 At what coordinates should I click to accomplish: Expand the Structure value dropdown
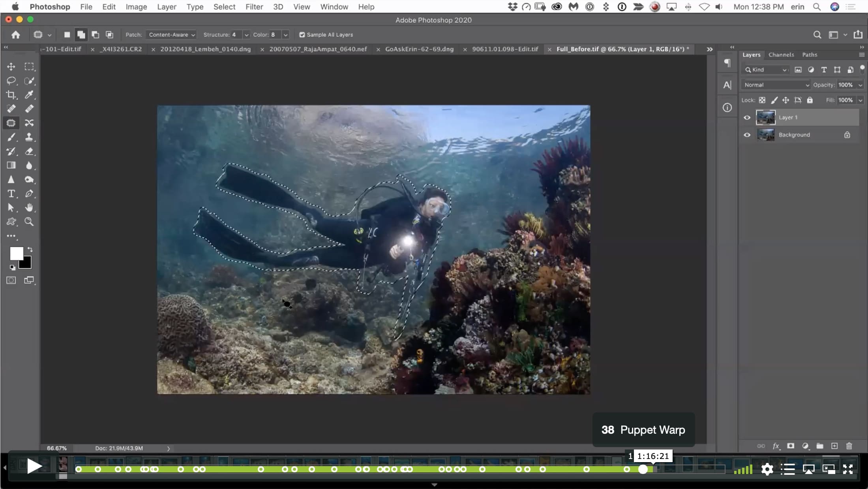tap(246, 35)
